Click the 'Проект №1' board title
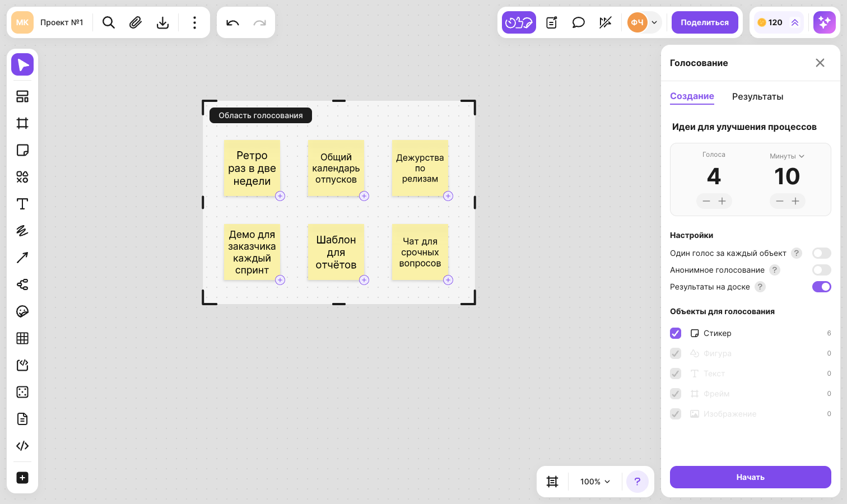 click(62, 22)
